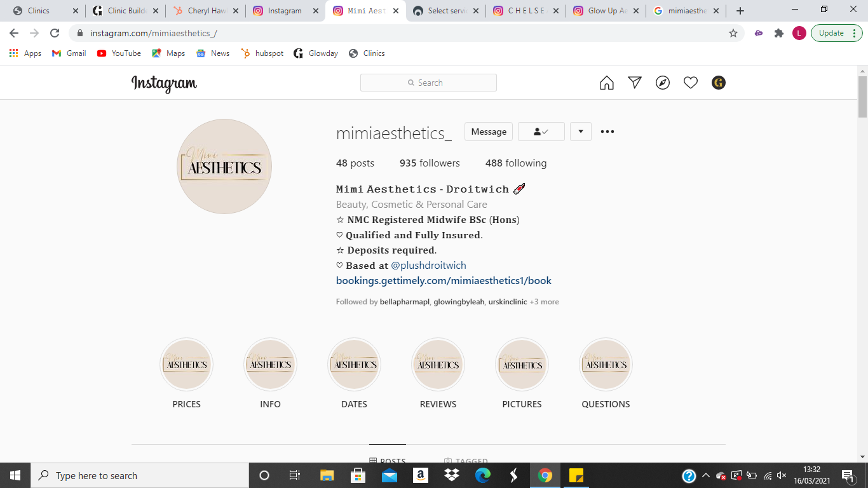Show hidden system tray icons chevron
This screenshot has height=488, width=868.
(x=705, y=475)
